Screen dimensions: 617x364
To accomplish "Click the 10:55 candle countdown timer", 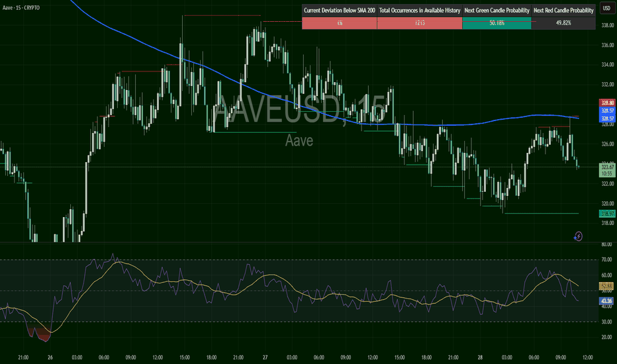I will click(x=607, y=173).
